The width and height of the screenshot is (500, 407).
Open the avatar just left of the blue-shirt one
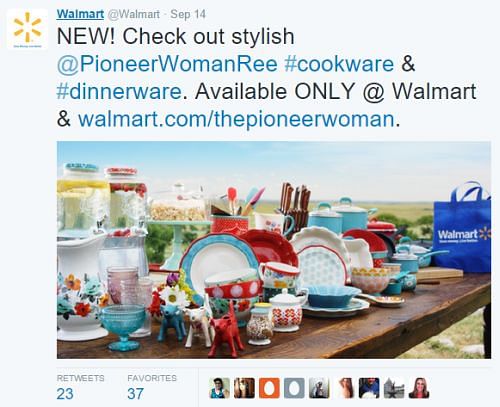344,388
